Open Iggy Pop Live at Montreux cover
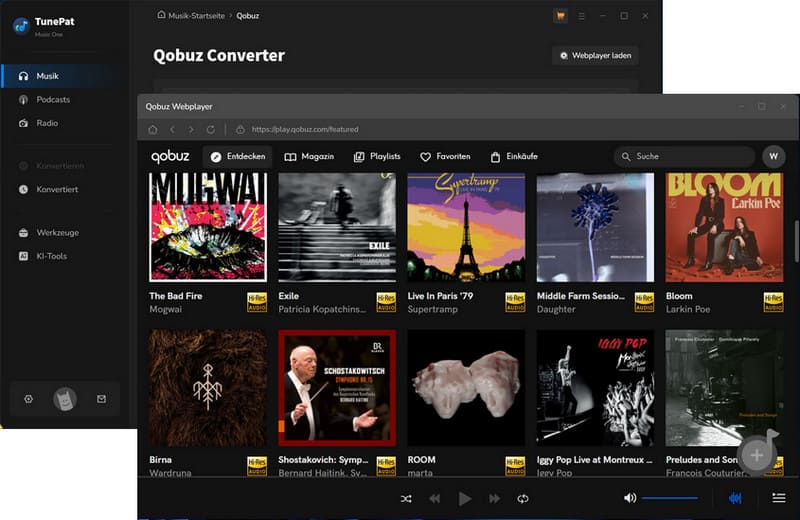 pos(595,388)
